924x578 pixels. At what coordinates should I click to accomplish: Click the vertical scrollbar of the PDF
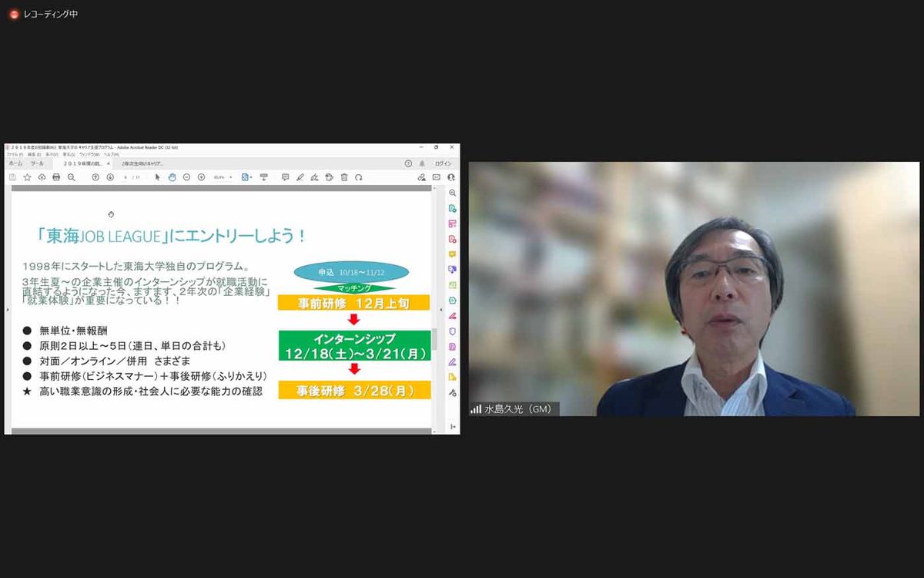point(434,339)
